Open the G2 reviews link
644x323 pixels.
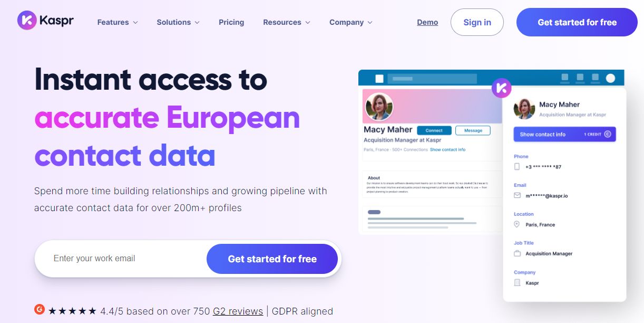coord(238,311)
